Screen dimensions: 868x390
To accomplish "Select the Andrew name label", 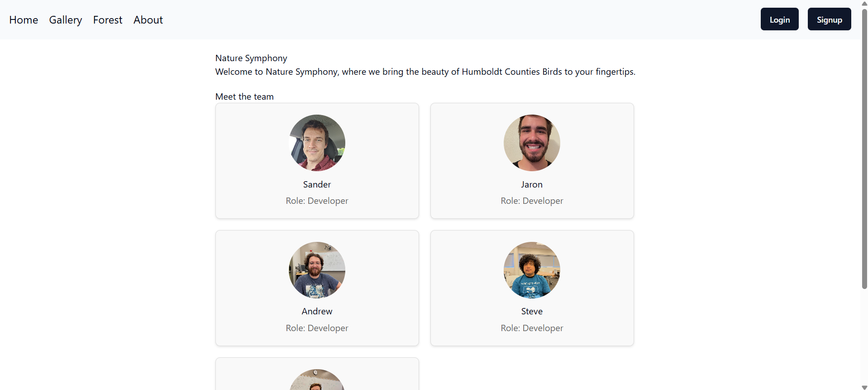I will tap(317, 312).
